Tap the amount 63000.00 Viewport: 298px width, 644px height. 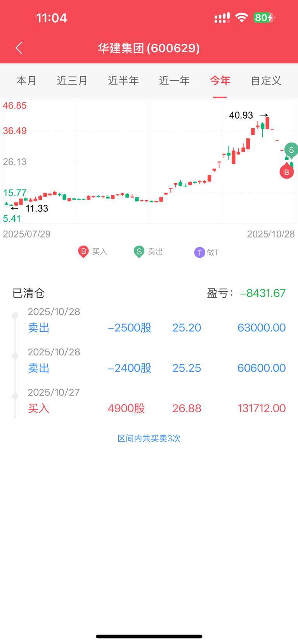pos(262,328)
